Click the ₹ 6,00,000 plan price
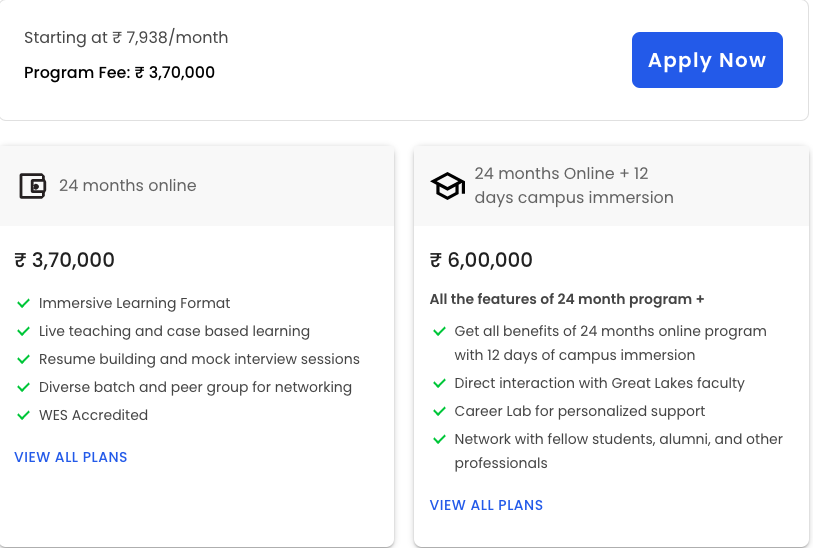 point(481,260)
